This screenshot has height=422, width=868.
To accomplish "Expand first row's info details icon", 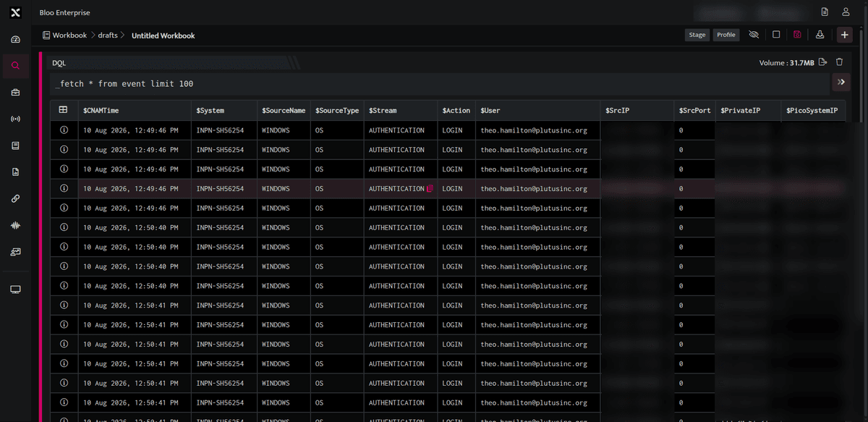I will click(x=64, y=130).
